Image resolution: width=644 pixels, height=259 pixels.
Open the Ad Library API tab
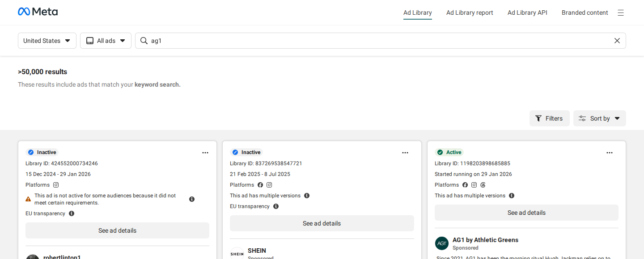click(x=527, y=13)
